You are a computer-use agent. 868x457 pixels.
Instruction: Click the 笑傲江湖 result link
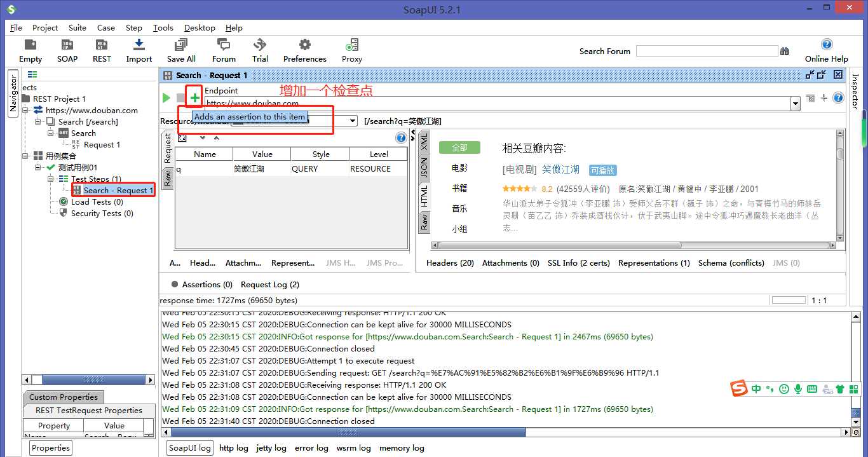pyautogui.click(x=560, y=170)
